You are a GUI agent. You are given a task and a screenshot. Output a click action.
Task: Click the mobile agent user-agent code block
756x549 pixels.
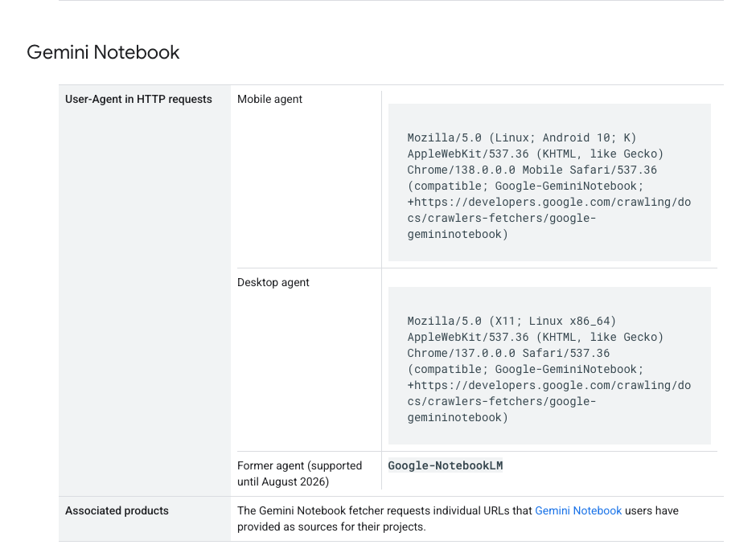(549, 182)
